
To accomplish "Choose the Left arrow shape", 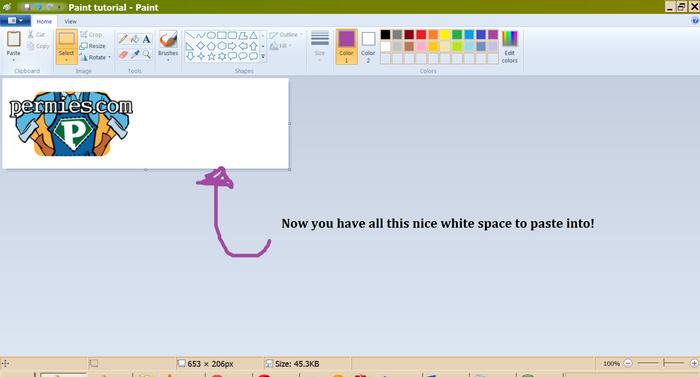I will click(x=243, y=46).
